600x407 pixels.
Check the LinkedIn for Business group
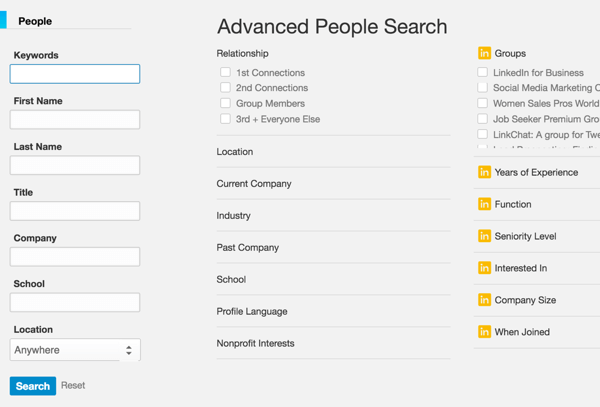click(483, 72)
